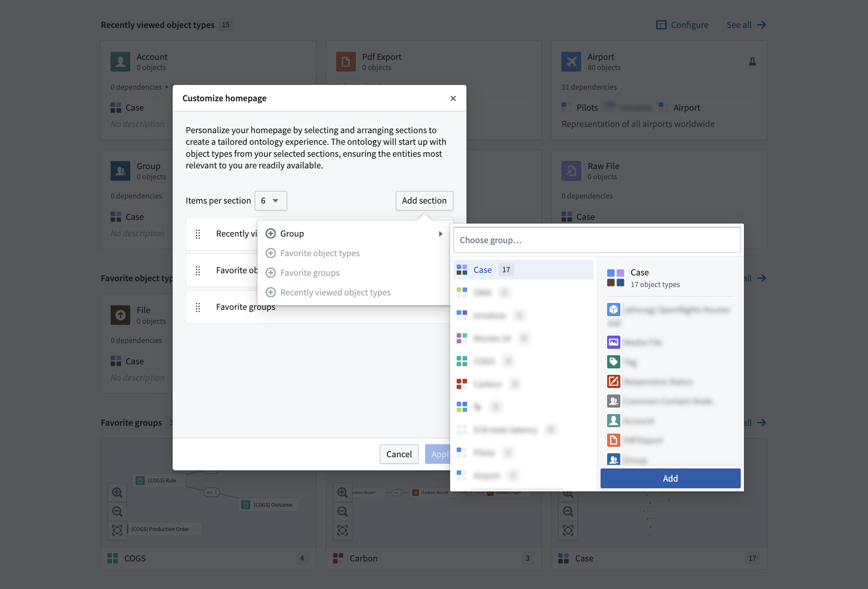Image resolution: width=868 pixels, height=589 pixels.
Task: Choose Recently viewed object types menu entry
Action: pos(353,292)
